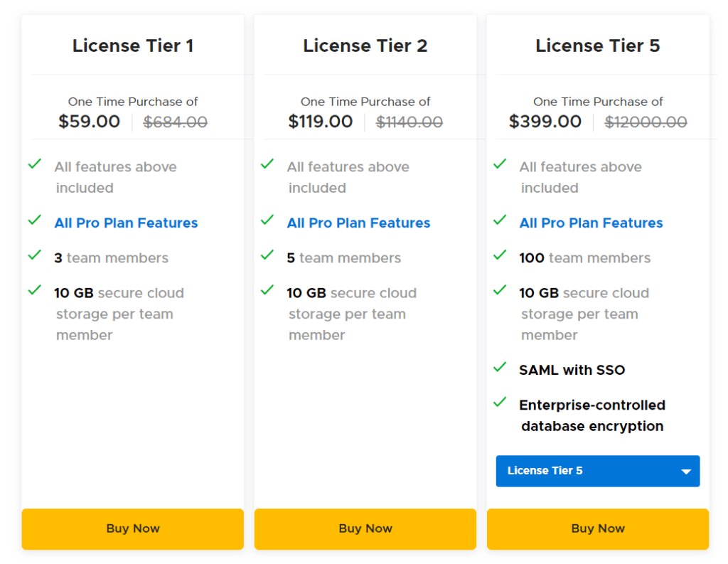Click checkmark next to Enterprise-controlled database encryption
The height and width of the screenshot is (564, 728).
499,402
